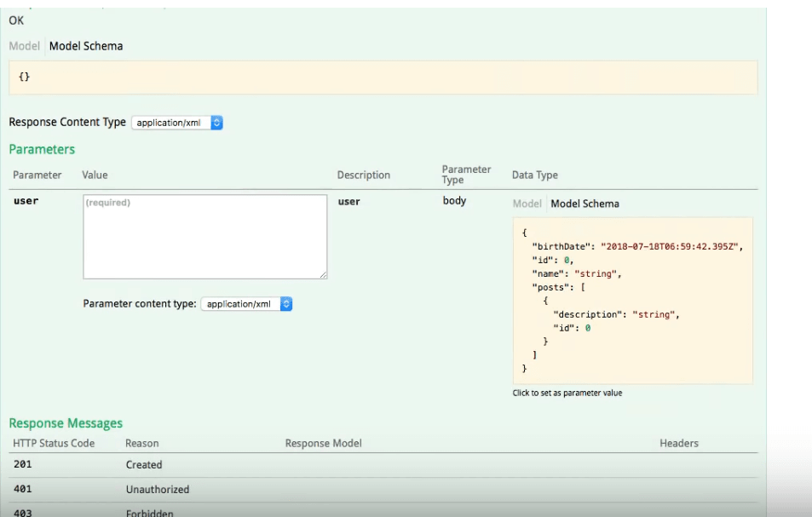
Task: Click the Reason column header
Action: pyautogui.click(x=142, y=443)
